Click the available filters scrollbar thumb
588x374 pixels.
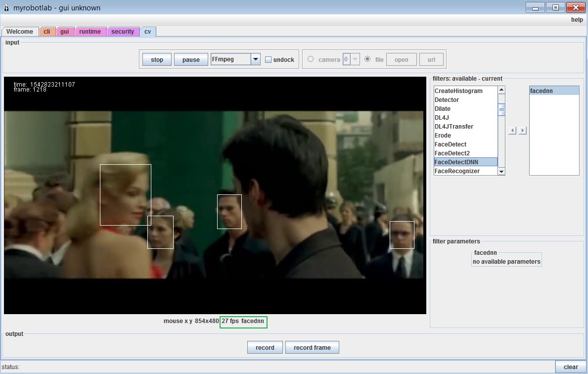[x=501, y=109]
